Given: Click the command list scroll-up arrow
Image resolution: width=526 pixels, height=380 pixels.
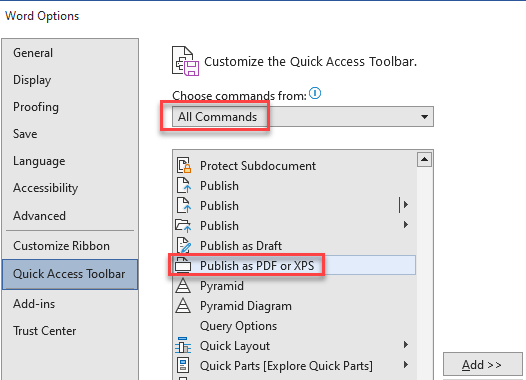Looking at the screenshot, I should (x=424, y=159).
